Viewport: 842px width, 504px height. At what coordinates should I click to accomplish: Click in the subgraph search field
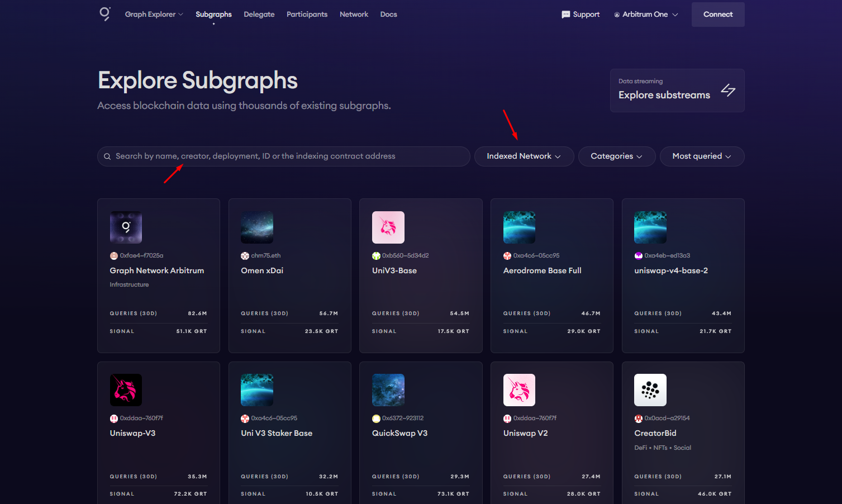tap(284, 156)
